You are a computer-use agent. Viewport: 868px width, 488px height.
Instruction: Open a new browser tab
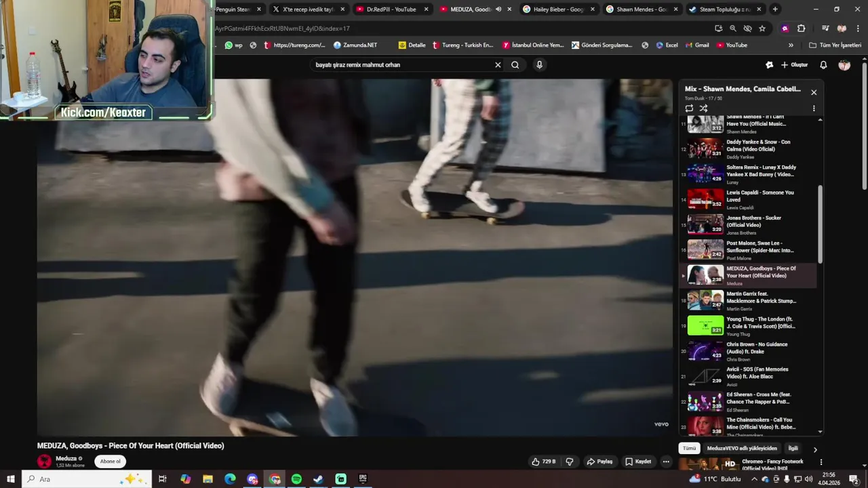[x=775, y=9]
